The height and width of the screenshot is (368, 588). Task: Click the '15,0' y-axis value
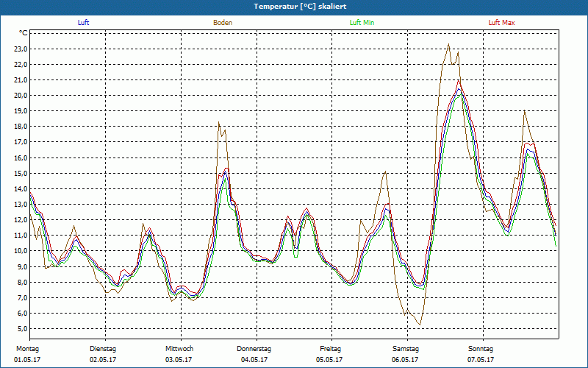tap(21, 173)
